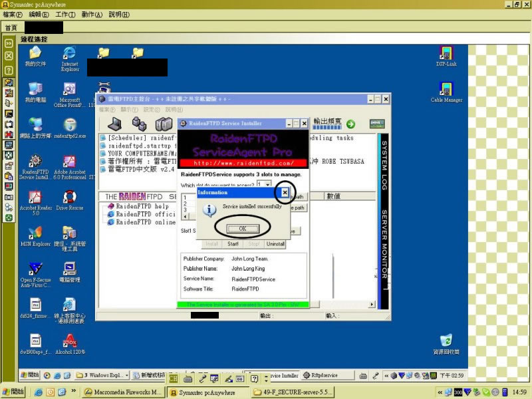Confirm the Information dialog with OK
This screenshot has width=532, height=399.
(x=243, y=228)
